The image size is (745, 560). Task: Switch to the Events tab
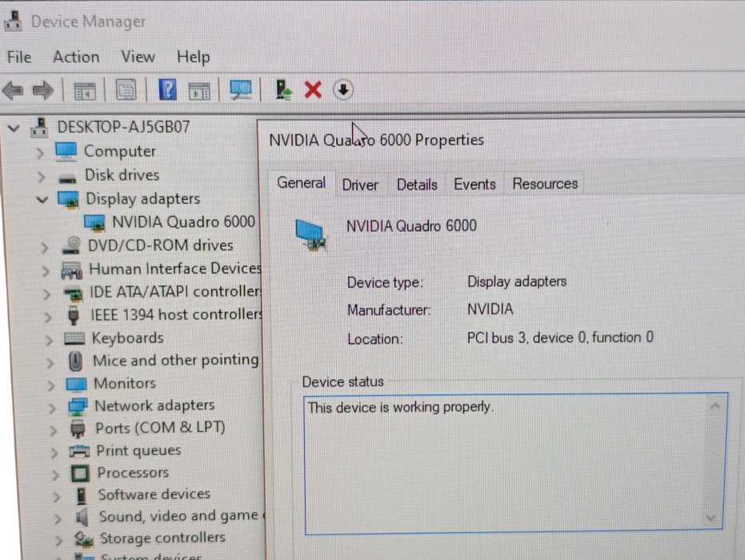click(475, 184)
